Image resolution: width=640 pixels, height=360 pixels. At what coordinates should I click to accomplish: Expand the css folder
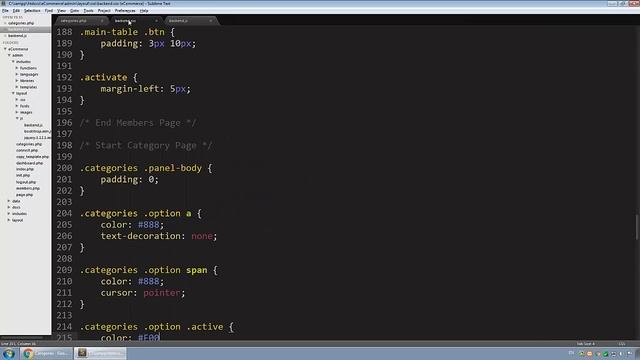17,100
